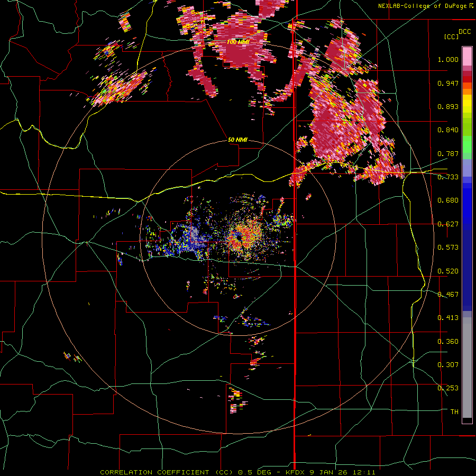This screenshot has height=476, width=476.
Task: Choose the 0.627 legend value
Action: tap(448, 224)
